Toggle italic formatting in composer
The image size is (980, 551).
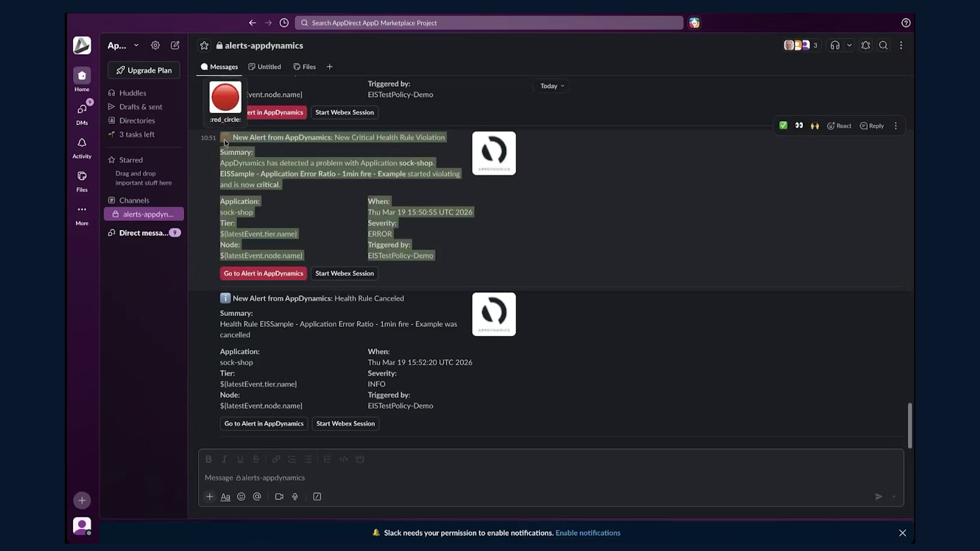224,459
